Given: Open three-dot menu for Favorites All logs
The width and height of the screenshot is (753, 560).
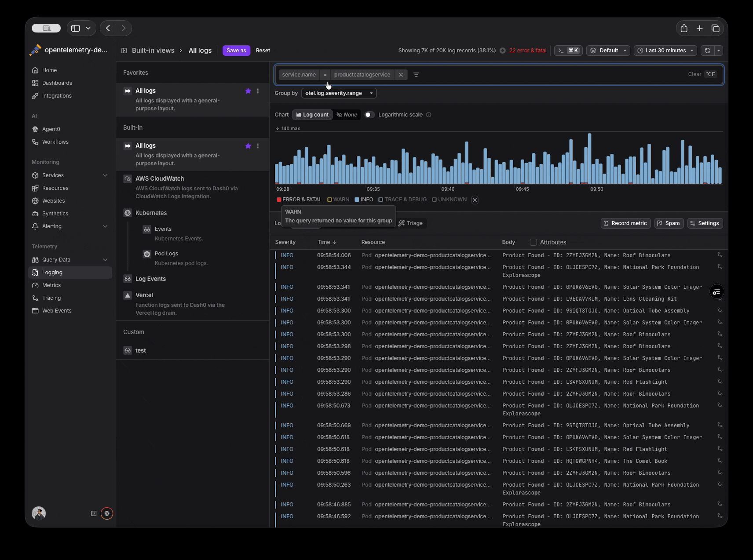Looking at the screenshot, I should click(258, 91).
